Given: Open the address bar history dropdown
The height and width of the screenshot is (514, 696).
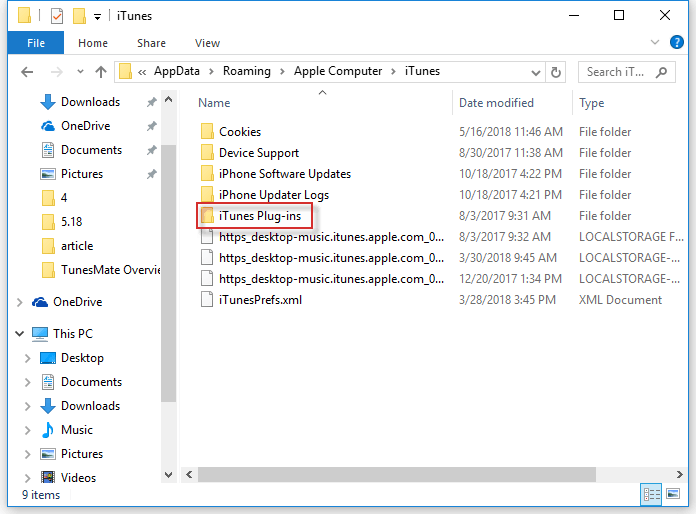Looking at the screenshot, I should coord(536,72).
